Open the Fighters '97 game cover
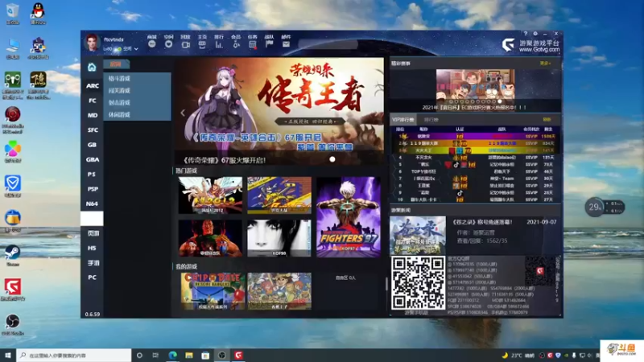Image resolution: width=644 pixels, height=362 pixels. coord(349,216)
